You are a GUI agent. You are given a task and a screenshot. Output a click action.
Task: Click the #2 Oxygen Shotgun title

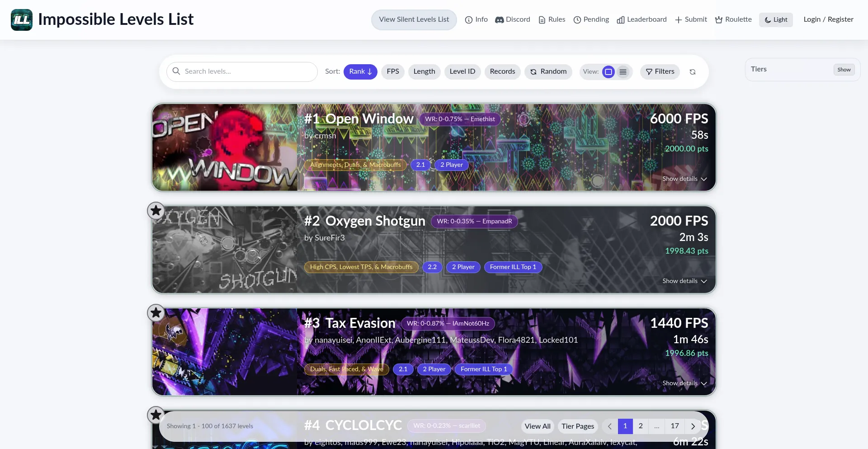point(364,221)
